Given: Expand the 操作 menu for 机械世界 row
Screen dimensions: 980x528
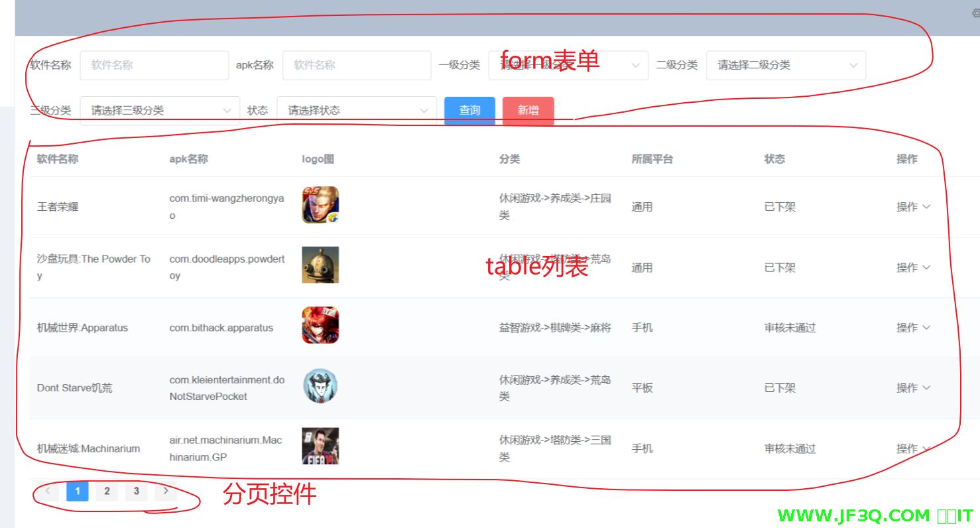Looking at the screenshot, I should point(913,327).
